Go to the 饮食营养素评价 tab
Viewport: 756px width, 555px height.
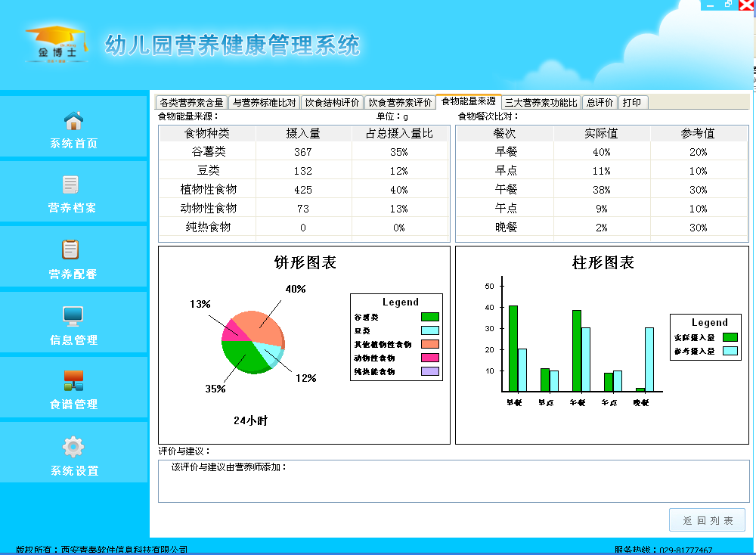(x=400, y=102)
